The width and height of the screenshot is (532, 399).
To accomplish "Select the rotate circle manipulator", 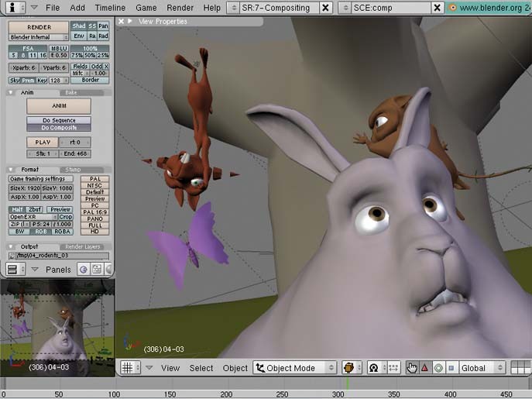I will point(438,368).
